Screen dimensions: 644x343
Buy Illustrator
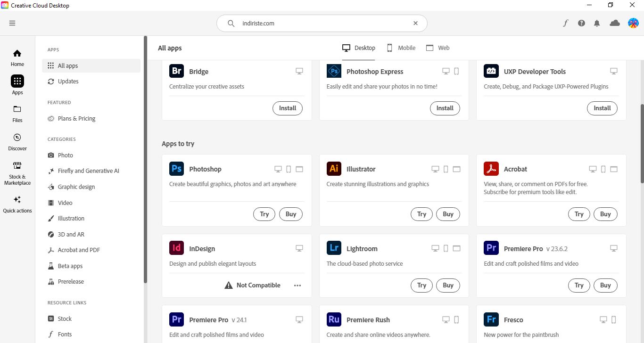click(448, 214)
